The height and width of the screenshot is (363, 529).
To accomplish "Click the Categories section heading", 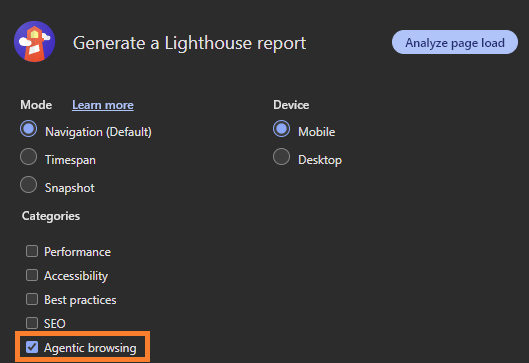I will click(51, 216).
